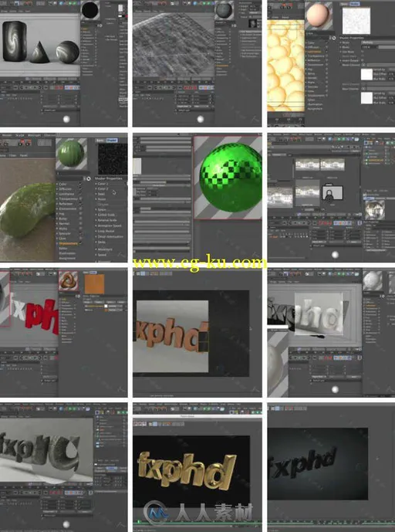Viewport: 395px width, 532px height.
Task: Open the Base Channel arrow button in egg-material
Action: click(363, 89)
